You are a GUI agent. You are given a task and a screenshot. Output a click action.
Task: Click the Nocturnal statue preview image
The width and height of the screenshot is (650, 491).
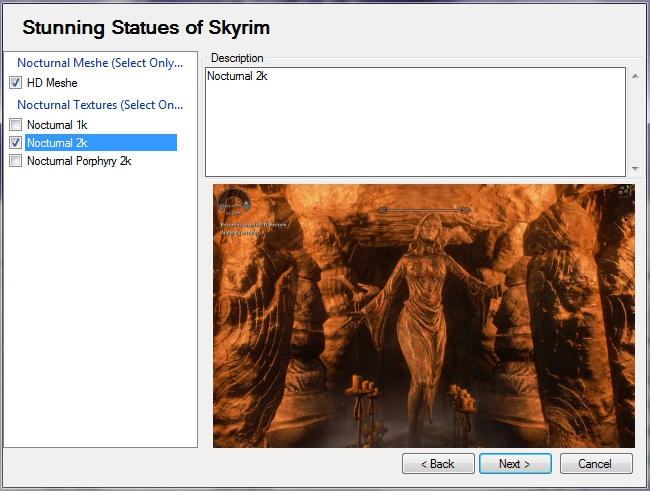pos(424,316)
